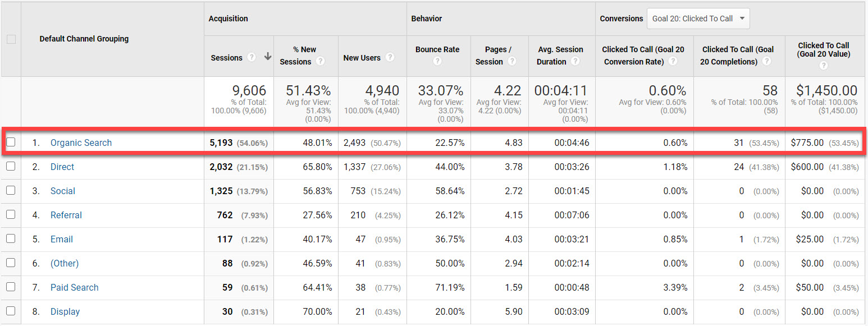
Task: Select the Email channel link
Action: tap(61, 239)
